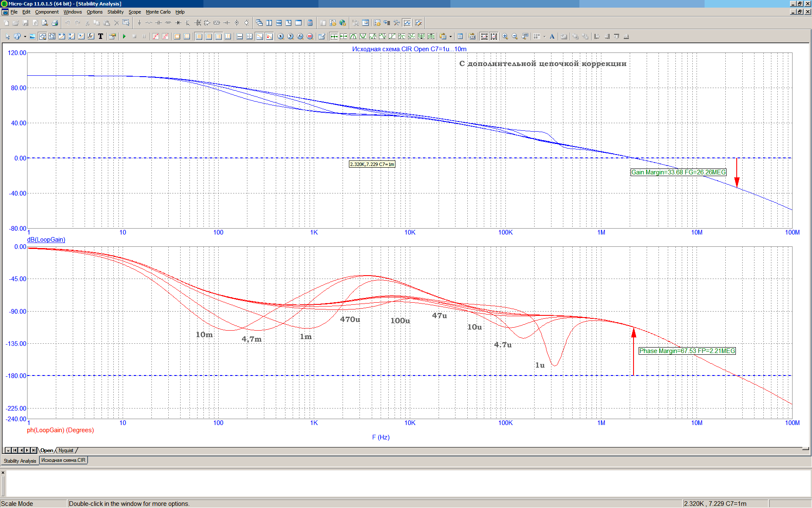Screen dimensions: 812x508
Task: Switch to the Nyquist plot tab
Action: [x=66, y=450]
